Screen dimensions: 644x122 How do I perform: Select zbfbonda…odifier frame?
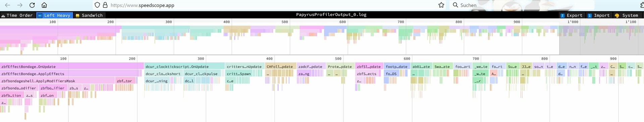tap(19, 88)
